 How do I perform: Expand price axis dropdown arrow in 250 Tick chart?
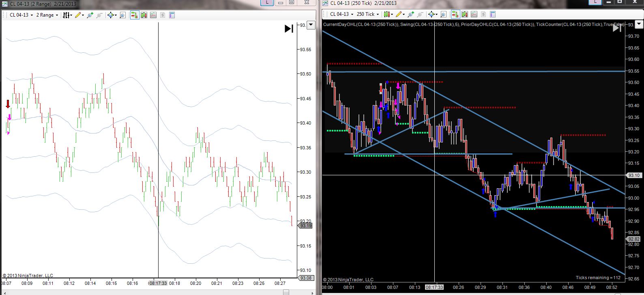pyautogui.click(x=639, y=24)
